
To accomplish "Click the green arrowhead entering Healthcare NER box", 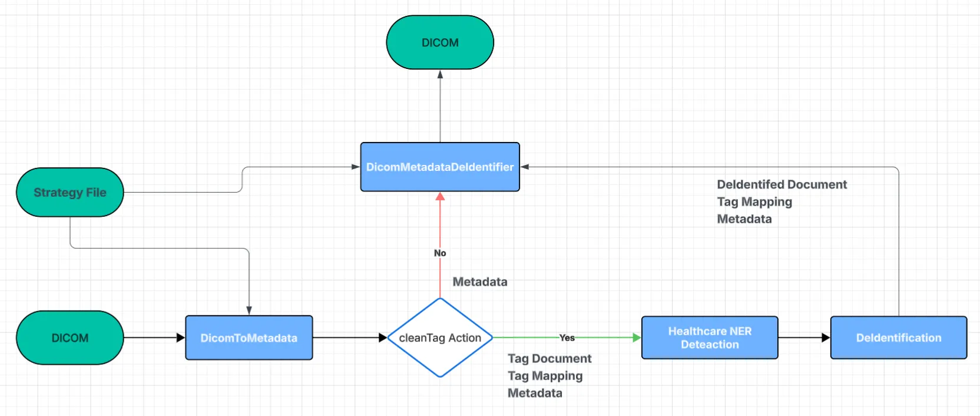I will pos(637,338).
